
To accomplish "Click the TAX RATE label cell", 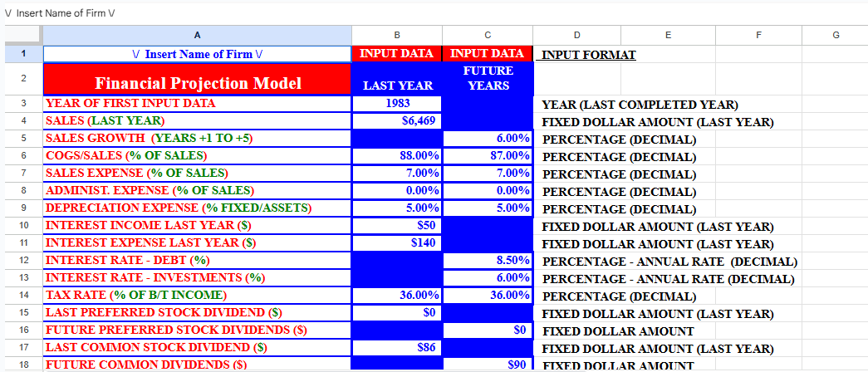I will [x=197, y=296].
